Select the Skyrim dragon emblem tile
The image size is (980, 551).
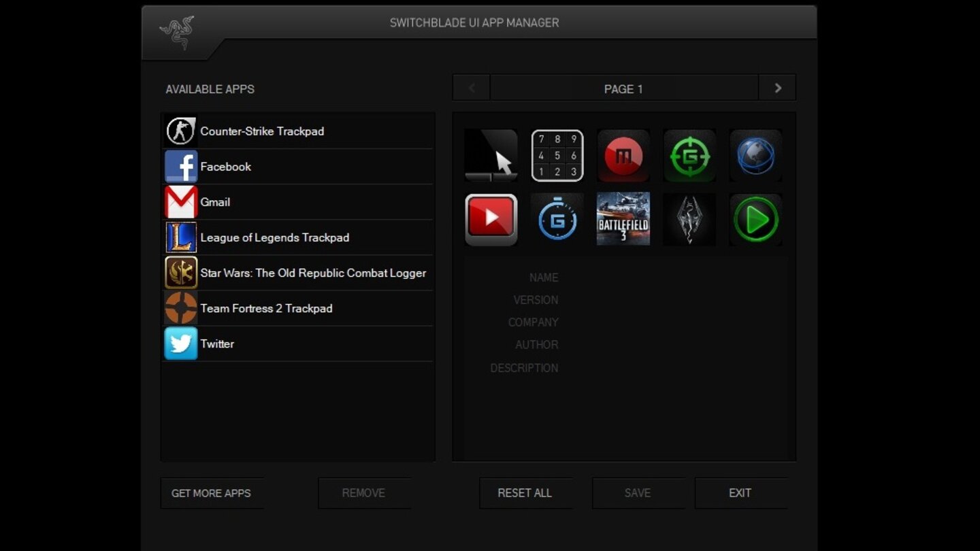point(689,219)
